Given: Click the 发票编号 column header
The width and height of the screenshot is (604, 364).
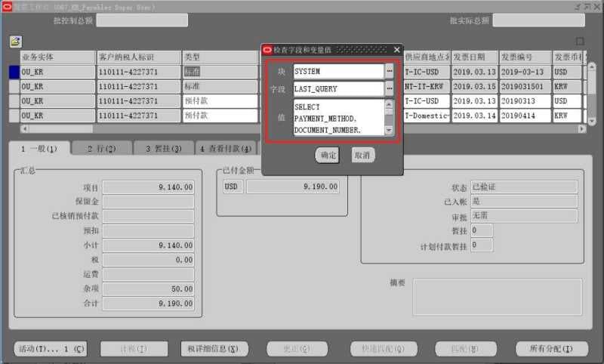Looking at the screenshot, I should pyautogui.click(x=525, y=57).
